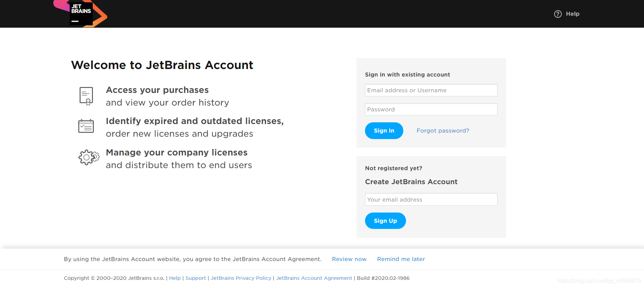The width and height of the screenshot is (644, 287).
Task: Click the company licenses gear icon
Action: click(x=89, y=158)
